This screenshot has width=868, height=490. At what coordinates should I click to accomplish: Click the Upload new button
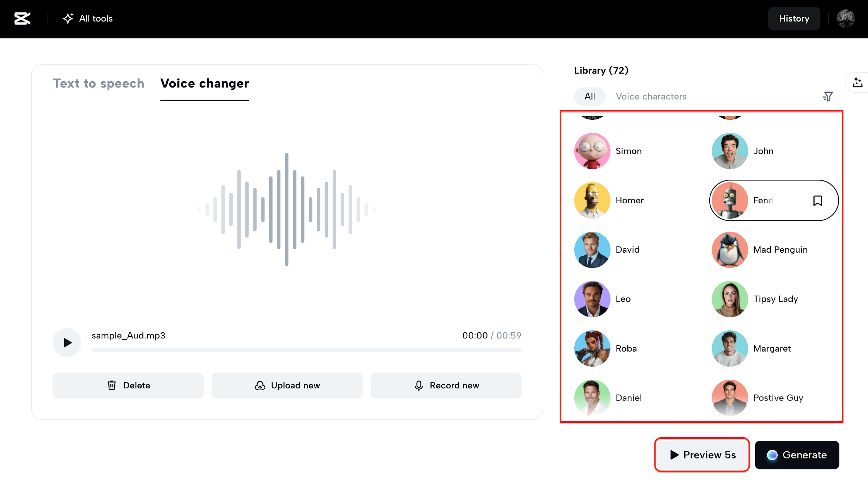(287, 386)
